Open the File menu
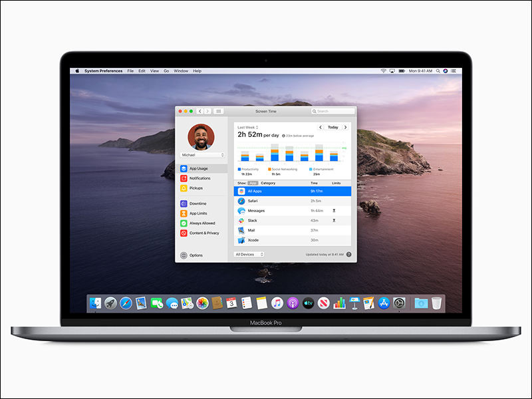532x399 pixels. click(x=130, y=71)
